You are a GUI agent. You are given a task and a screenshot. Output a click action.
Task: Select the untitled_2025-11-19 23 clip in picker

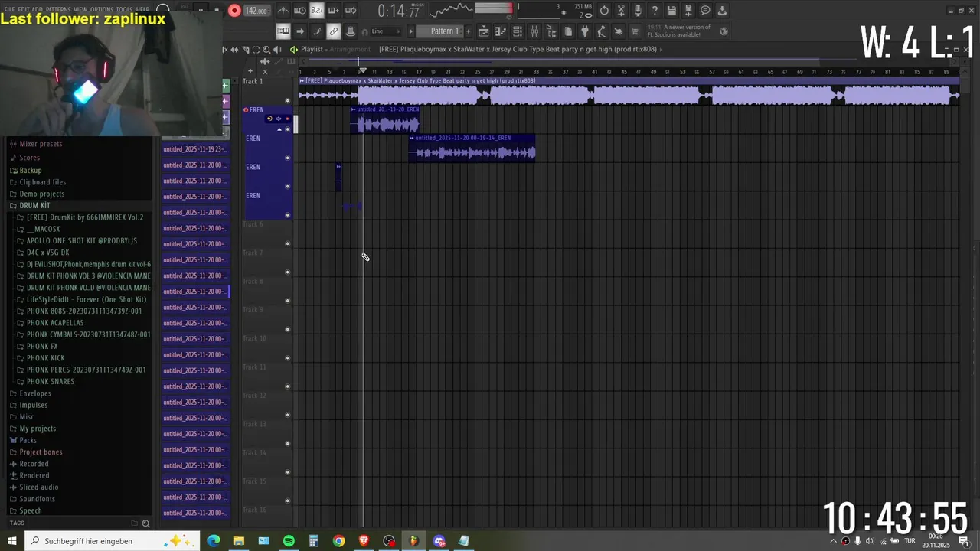coord(195,149)
